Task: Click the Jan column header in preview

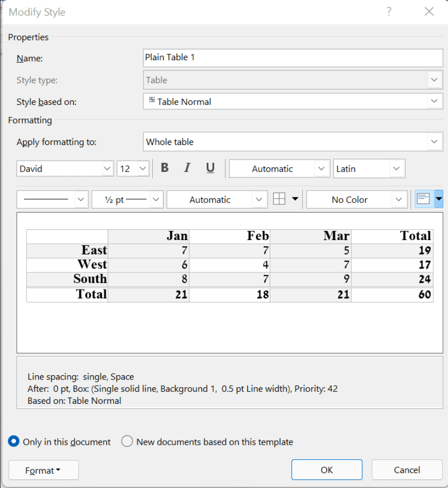Action: 177,236
